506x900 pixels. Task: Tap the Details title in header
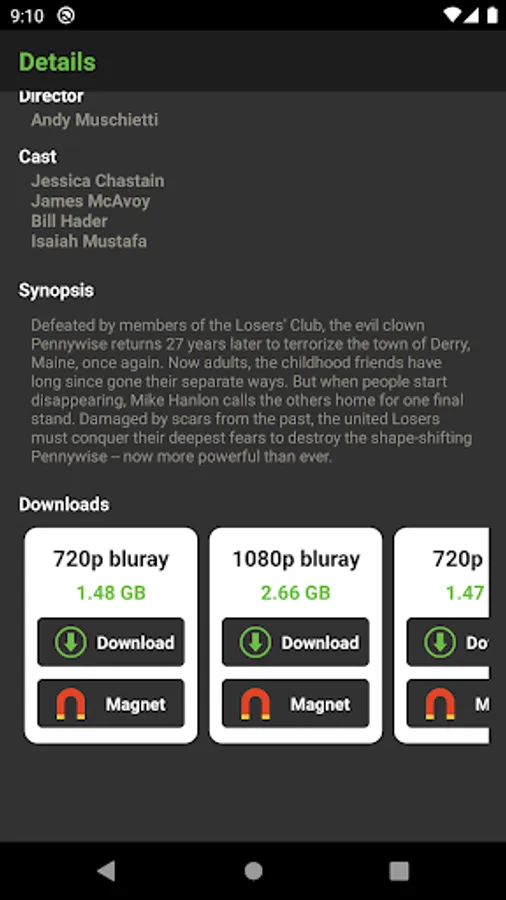click(x=57, y=62)
